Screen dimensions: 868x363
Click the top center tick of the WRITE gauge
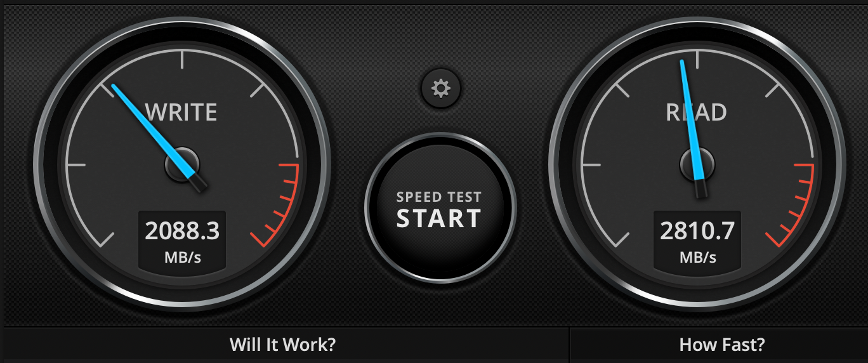pos(182,60)
